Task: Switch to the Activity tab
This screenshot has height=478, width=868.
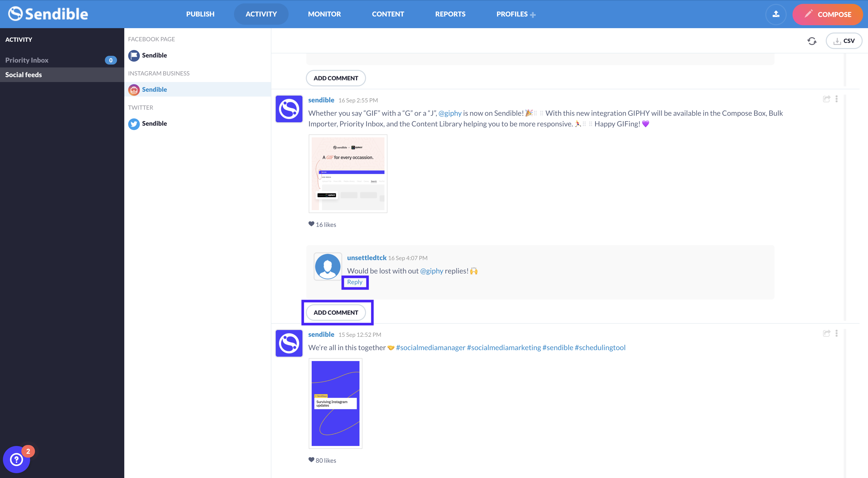Action: [261, 14]
